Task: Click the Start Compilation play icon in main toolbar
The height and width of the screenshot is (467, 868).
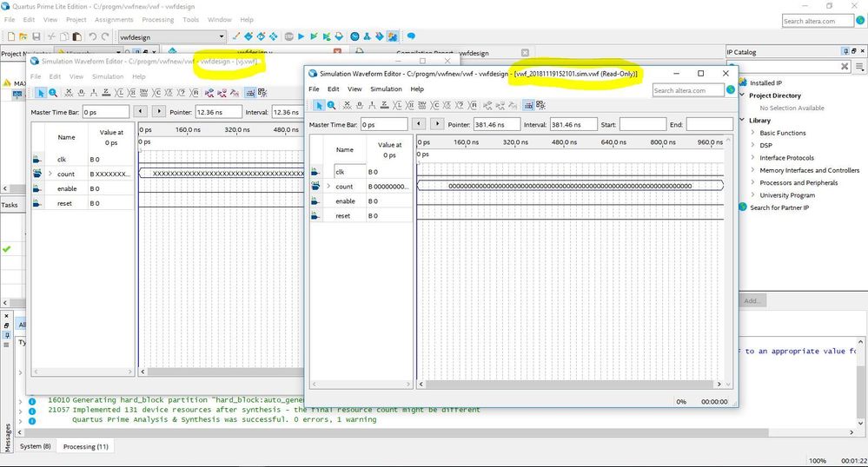Action: click(x=301, y=36)
